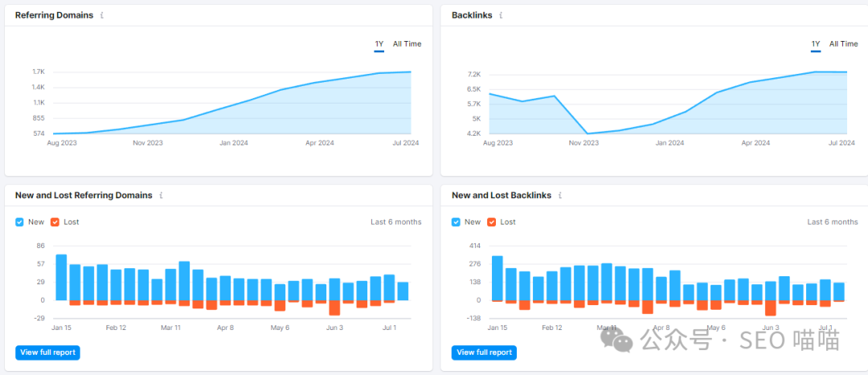Viewport: 868px width, 375px height.
Task: Toggle the Lost checkbox in New and Lost Backlinks
Action: click(x=492, y=222)
